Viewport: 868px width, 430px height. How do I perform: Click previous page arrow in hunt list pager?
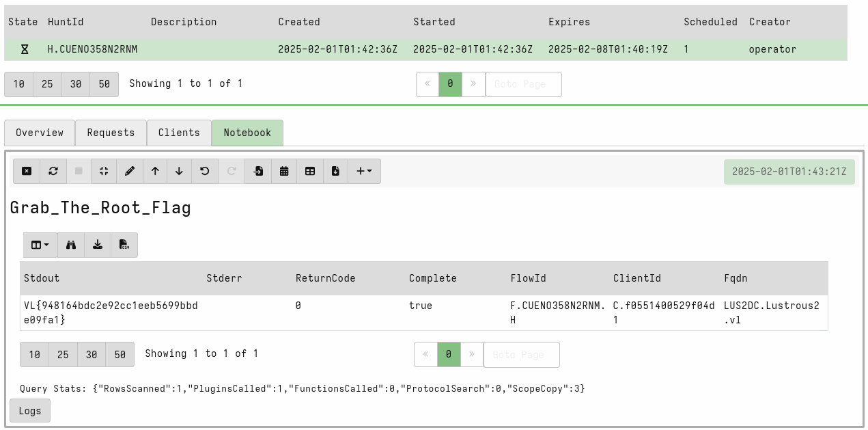tap(428, 84)
